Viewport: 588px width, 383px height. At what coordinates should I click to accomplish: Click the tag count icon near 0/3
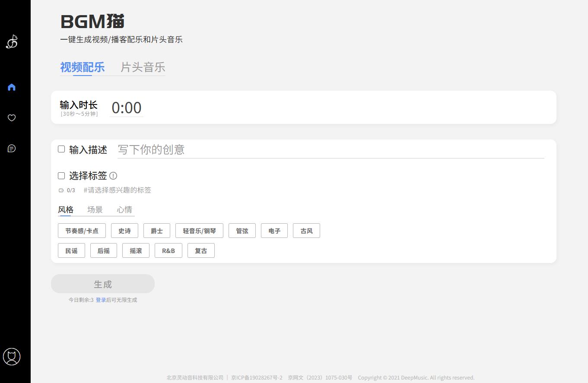[x=61, y=190]
